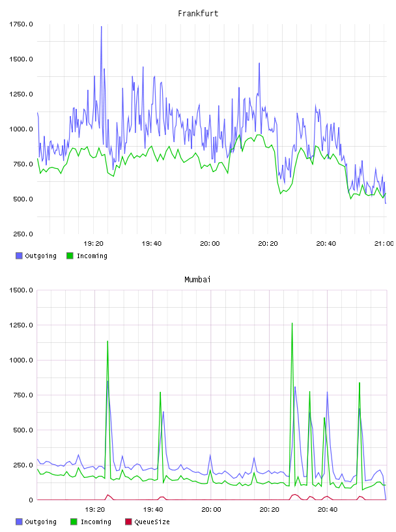Click the 1750.0 axis label on Frankfurt chart

[21, 24]
